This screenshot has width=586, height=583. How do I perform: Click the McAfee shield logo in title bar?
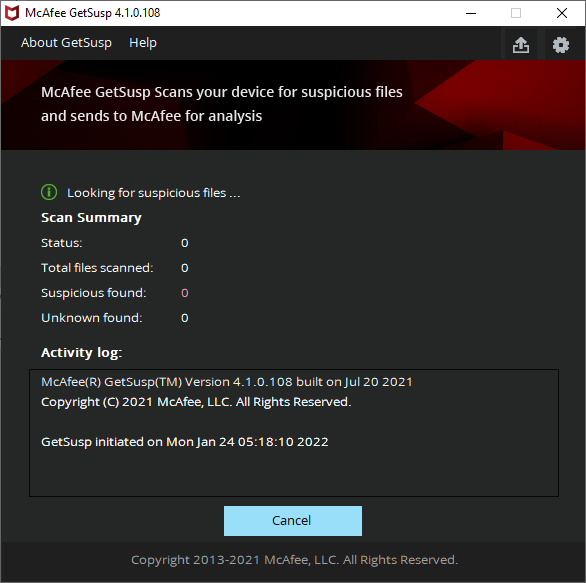[12, 13]
